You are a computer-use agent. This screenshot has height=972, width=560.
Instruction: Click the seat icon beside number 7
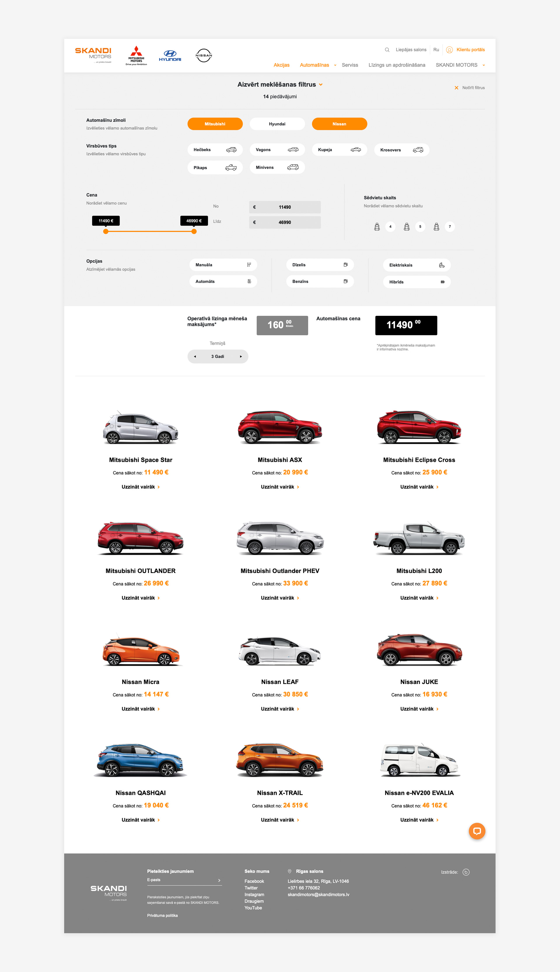[436, 227]
